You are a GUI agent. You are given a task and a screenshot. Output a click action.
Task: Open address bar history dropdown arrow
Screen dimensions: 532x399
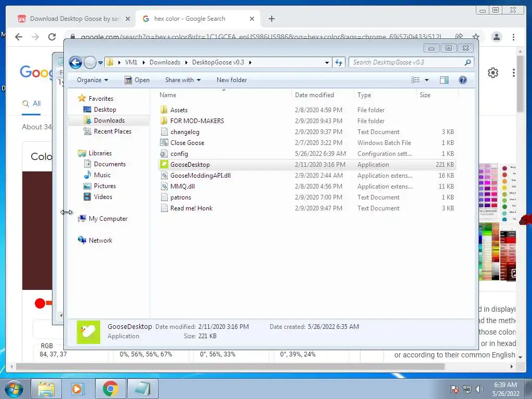[327, 62]
